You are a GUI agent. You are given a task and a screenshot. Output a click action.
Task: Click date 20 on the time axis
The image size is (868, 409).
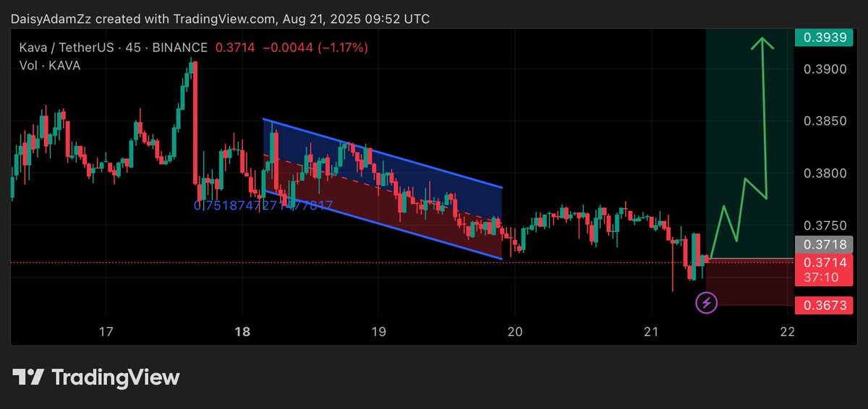point(515,332)
